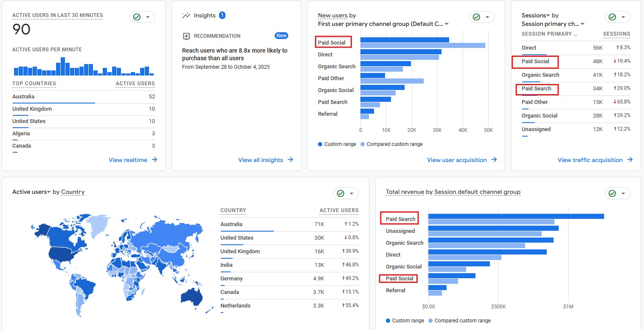
Task: Click the green check status on Active Users card
Action: pyautogui.click(x=137, y=17)
